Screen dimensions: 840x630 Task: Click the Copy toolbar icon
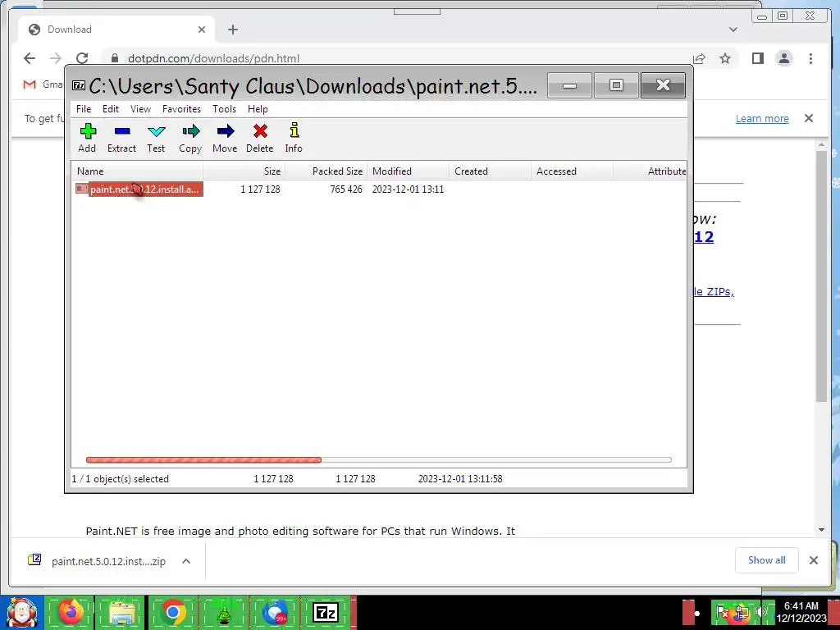point(190,138)
